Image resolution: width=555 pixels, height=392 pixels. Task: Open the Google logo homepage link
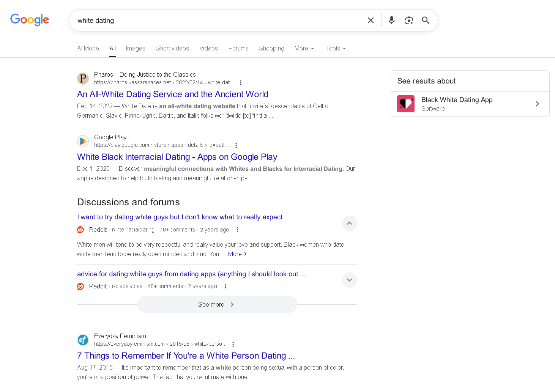coord(30,20)
